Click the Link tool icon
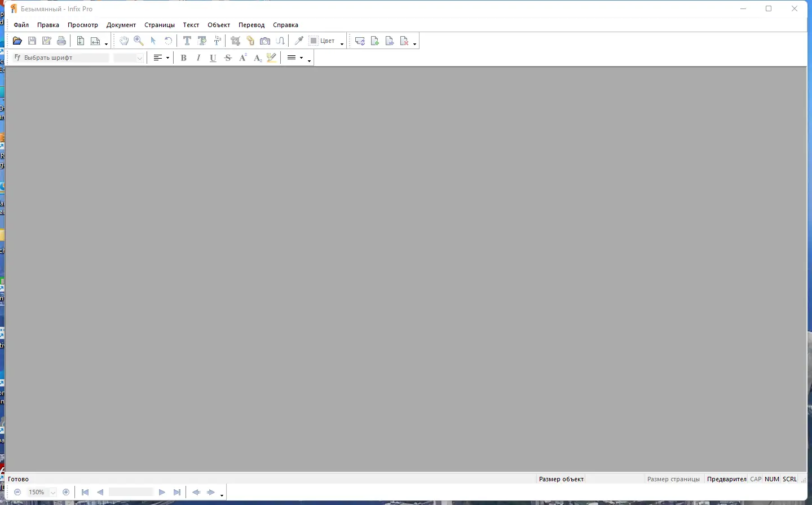This screenshot has height=505, width=812. click(x=250, y=41)
